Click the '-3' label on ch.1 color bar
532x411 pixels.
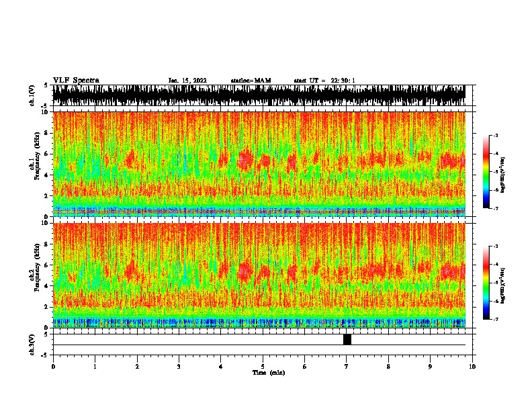click(x=495, y=135)
